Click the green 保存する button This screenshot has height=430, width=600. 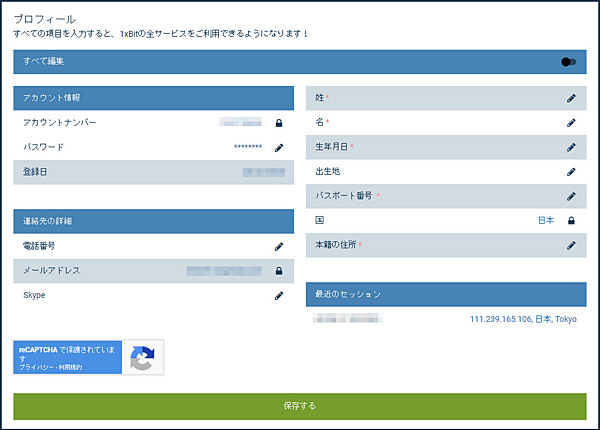tap(300, 406)
